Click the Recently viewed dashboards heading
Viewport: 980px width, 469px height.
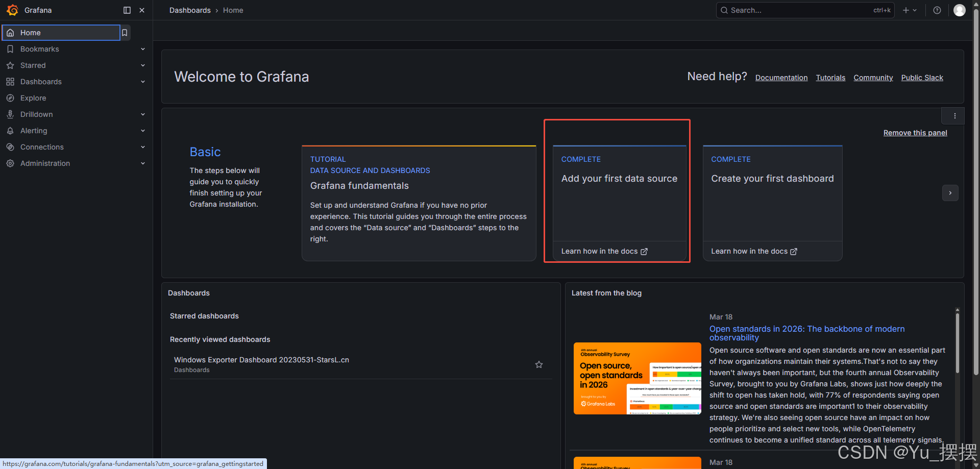coord(220,339)
